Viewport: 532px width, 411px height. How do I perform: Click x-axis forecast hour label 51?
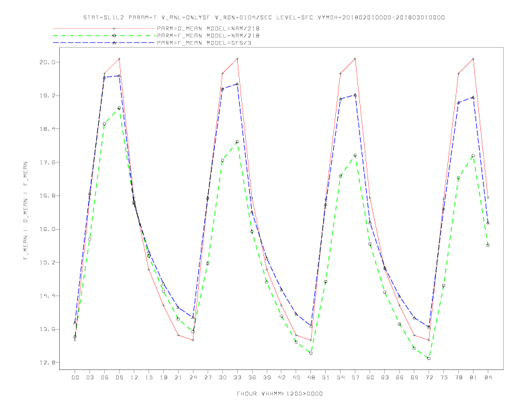coord(326,377)
